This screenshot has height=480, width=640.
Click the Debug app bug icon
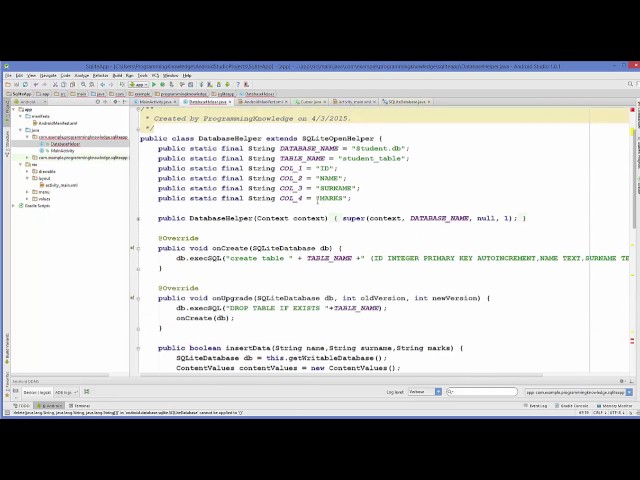(x=162, y=84)
